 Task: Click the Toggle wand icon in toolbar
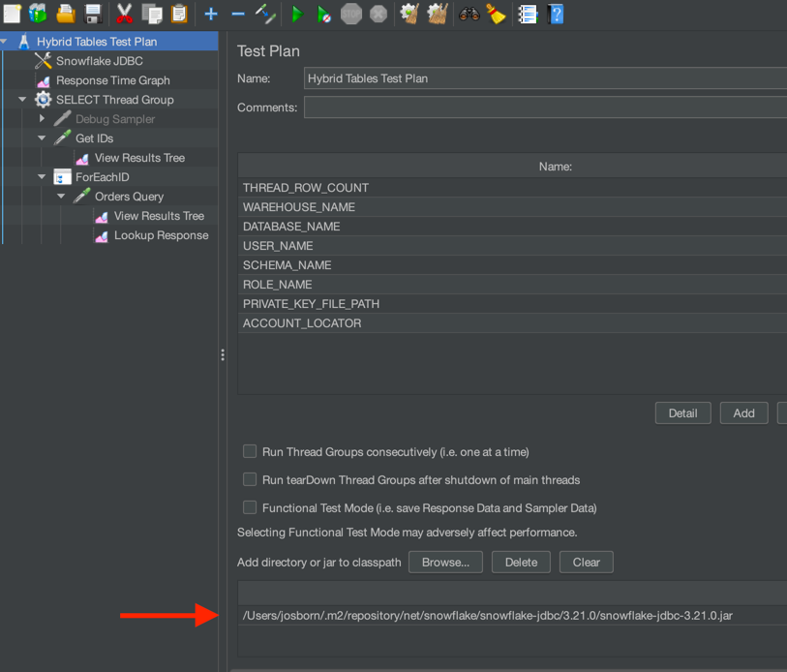pos(265,15)
